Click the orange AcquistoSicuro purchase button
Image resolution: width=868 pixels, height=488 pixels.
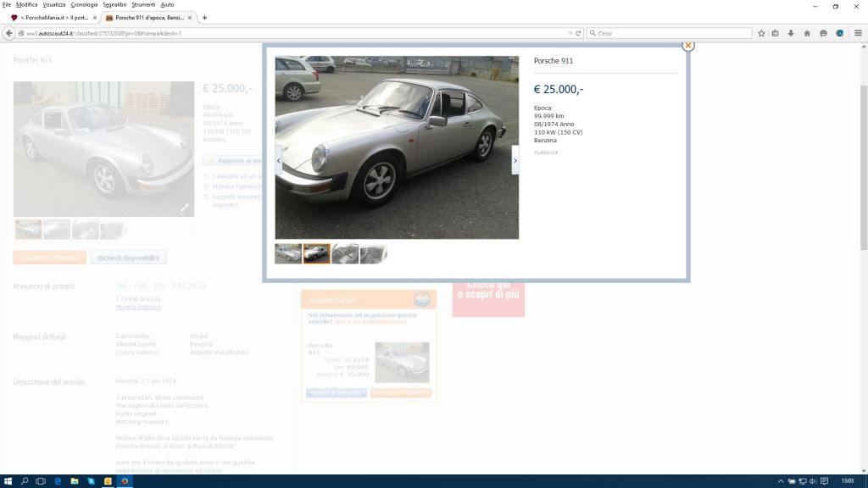point(401,393)
